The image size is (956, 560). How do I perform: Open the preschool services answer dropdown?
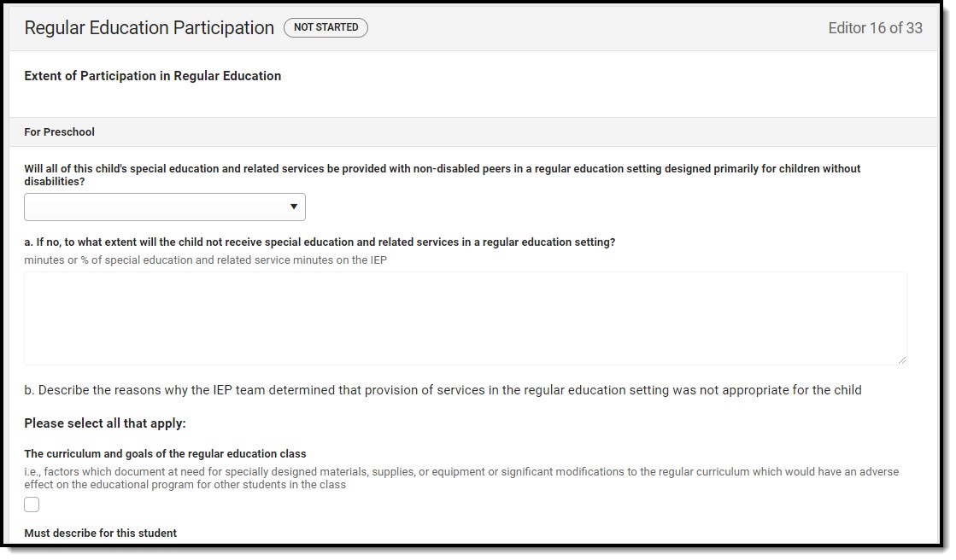click(165, 207)
